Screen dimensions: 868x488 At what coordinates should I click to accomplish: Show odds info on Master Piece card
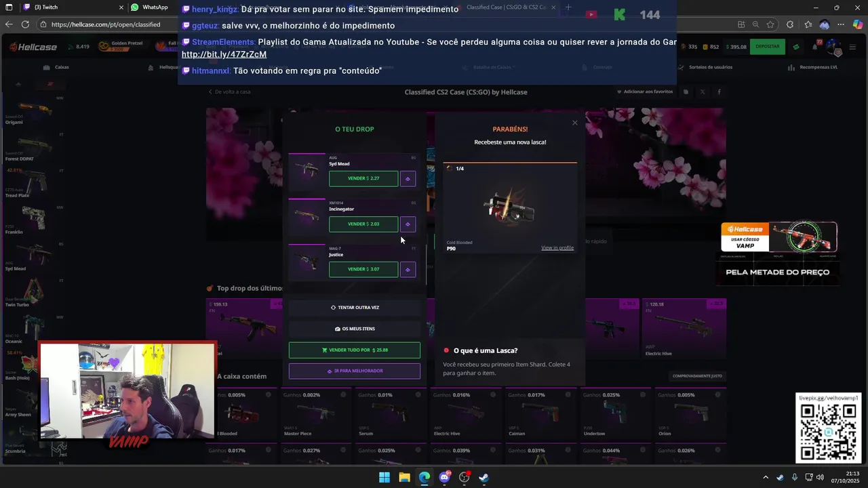point(342,394)
